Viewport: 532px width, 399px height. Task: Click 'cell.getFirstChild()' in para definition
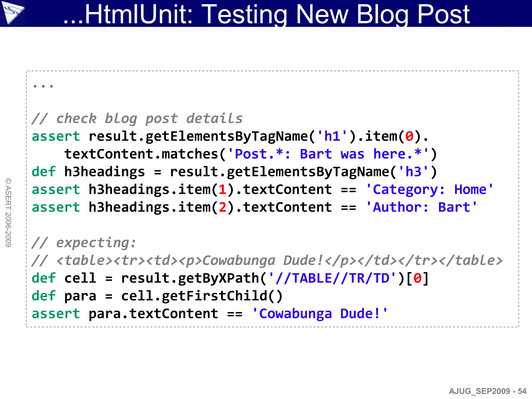[202, 296]
